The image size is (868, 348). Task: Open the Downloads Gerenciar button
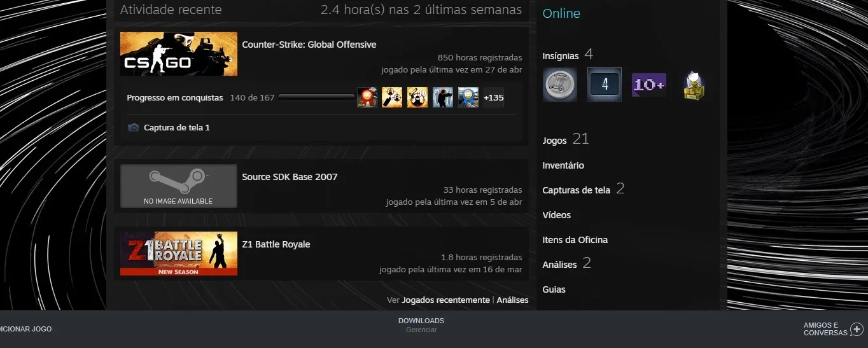pyautogui.click(x=421, y=325)
